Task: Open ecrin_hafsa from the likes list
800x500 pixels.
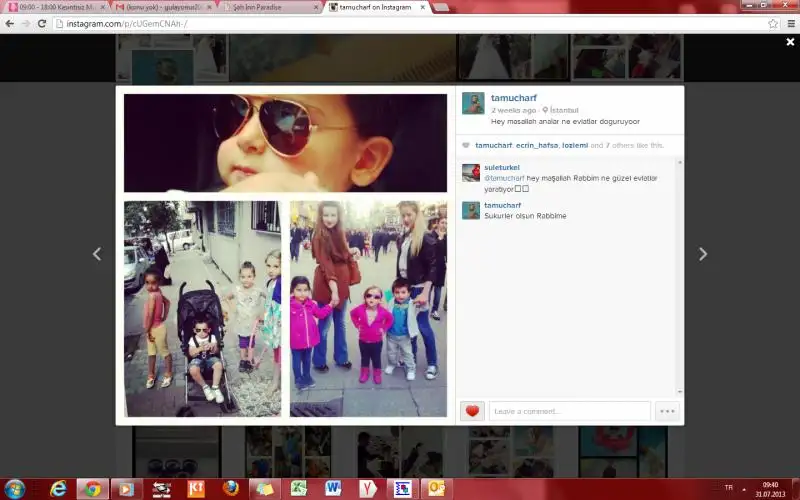Action: (x=537, y=145)
